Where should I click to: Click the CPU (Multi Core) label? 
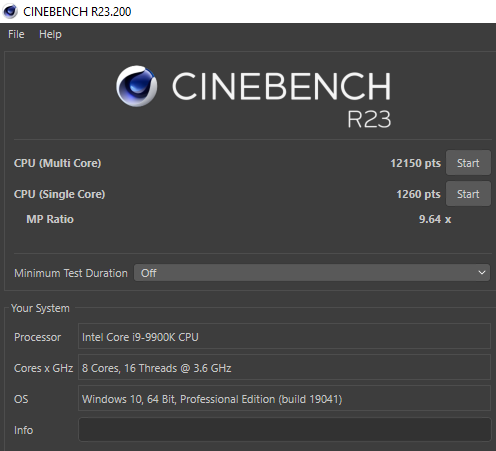[57, 163]
